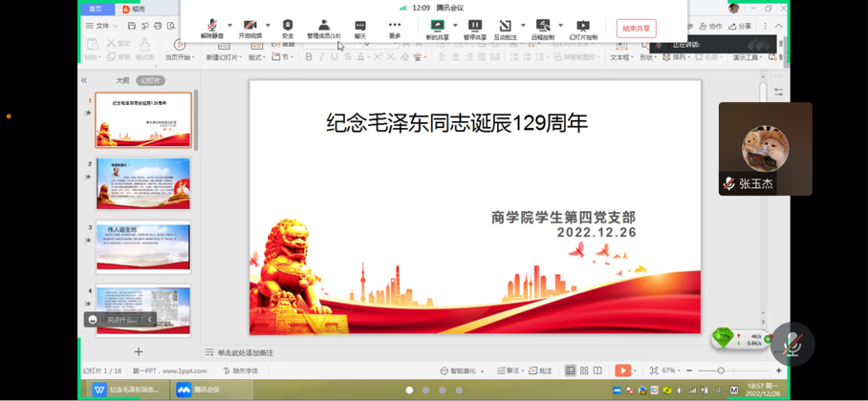Open the interactive annotation tool

tap(505, 29)
